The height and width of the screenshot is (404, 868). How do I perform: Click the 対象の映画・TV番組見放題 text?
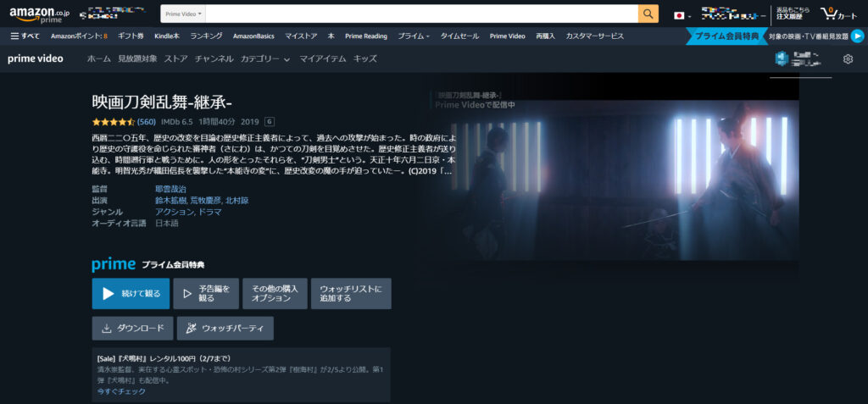coord(808,36)
